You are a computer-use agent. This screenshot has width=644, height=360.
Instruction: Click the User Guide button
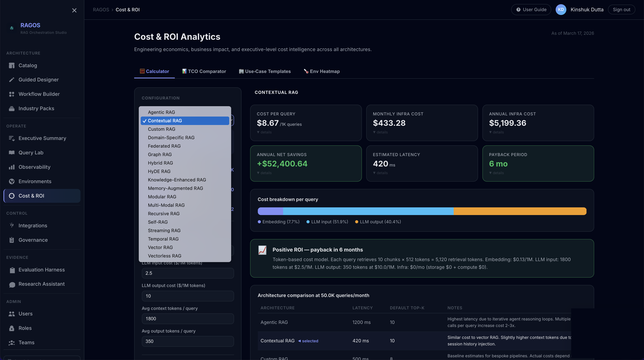coord(531,10)
